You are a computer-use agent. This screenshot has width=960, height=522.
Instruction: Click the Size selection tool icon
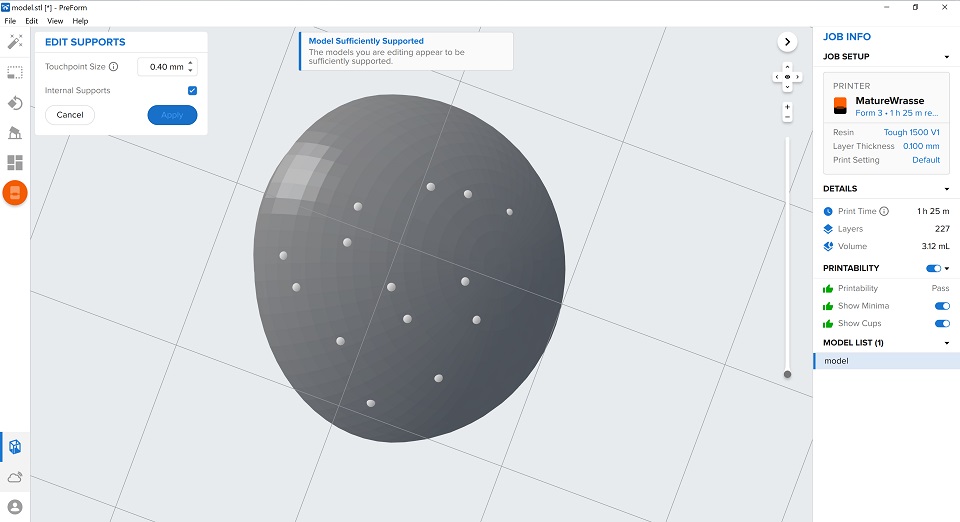15,72
